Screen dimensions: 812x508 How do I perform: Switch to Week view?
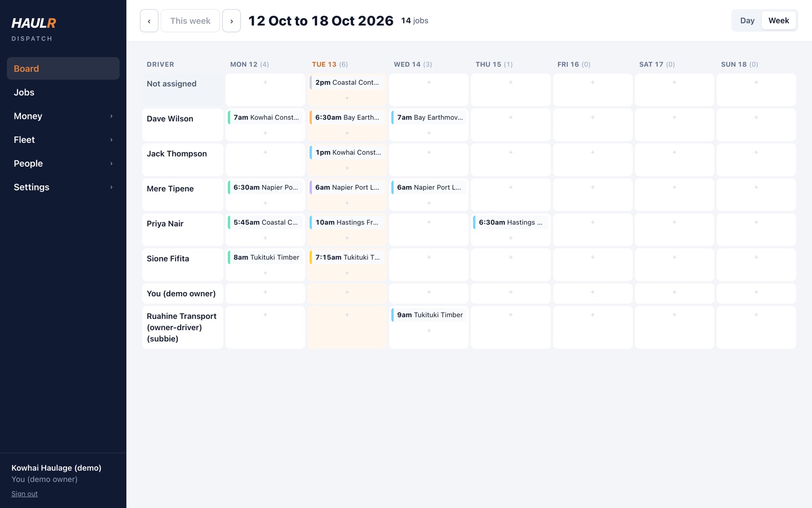tap(779, 21)
